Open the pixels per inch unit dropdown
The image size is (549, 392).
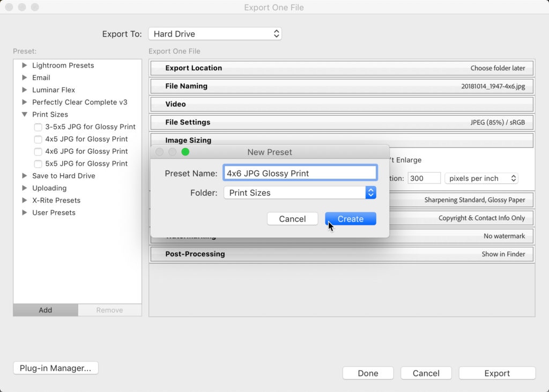pyautogui.click(x=481, y=179)
